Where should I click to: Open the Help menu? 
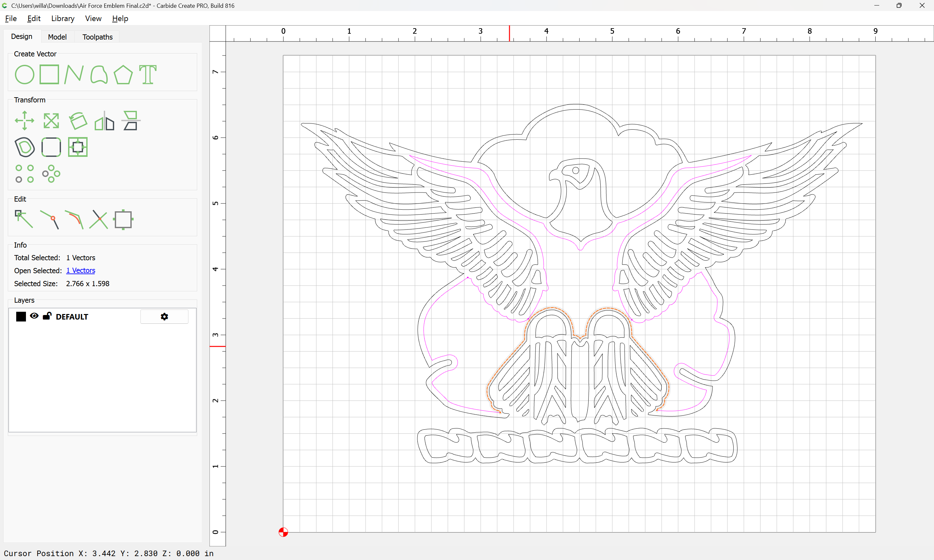(120, 18)
